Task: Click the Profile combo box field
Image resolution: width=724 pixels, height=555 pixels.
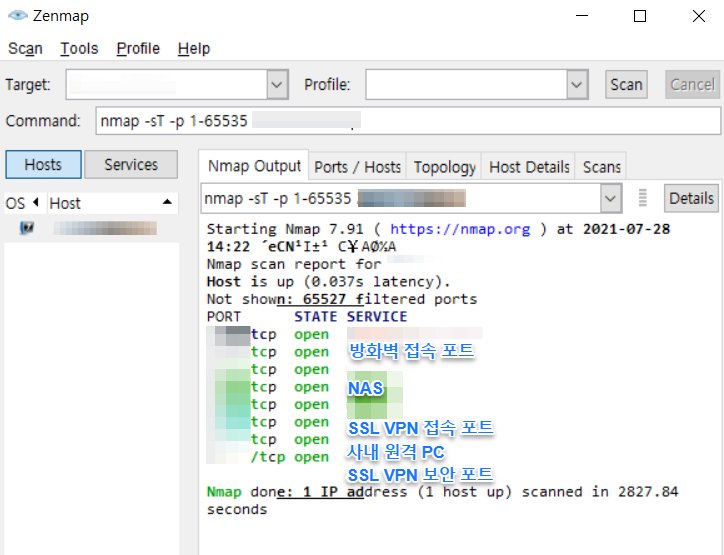Action: [466, 84]
